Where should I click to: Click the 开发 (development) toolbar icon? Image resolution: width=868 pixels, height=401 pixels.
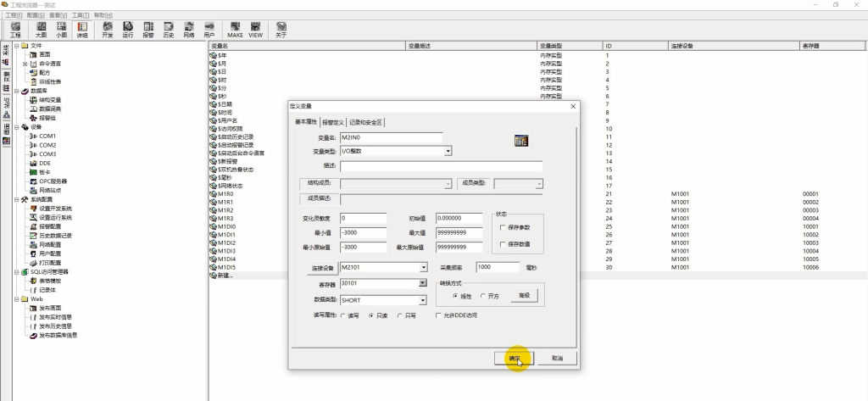[108, 30]
